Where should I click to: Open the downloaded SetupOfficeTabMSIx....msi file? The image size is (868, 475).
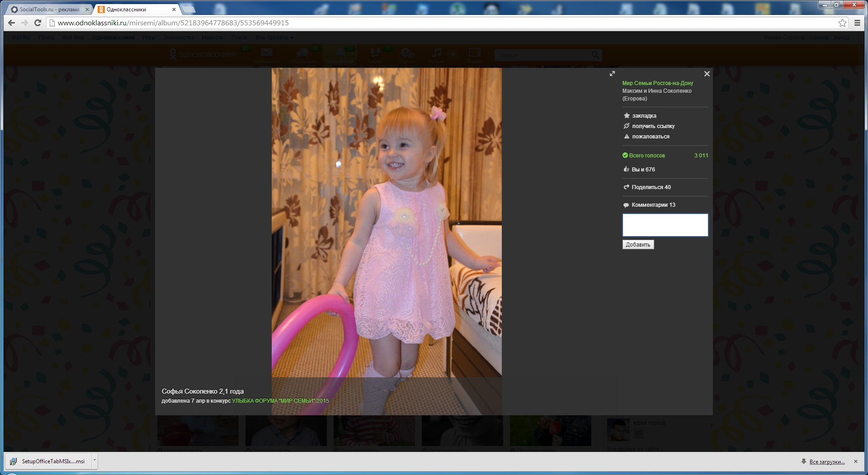pos(48,461)
